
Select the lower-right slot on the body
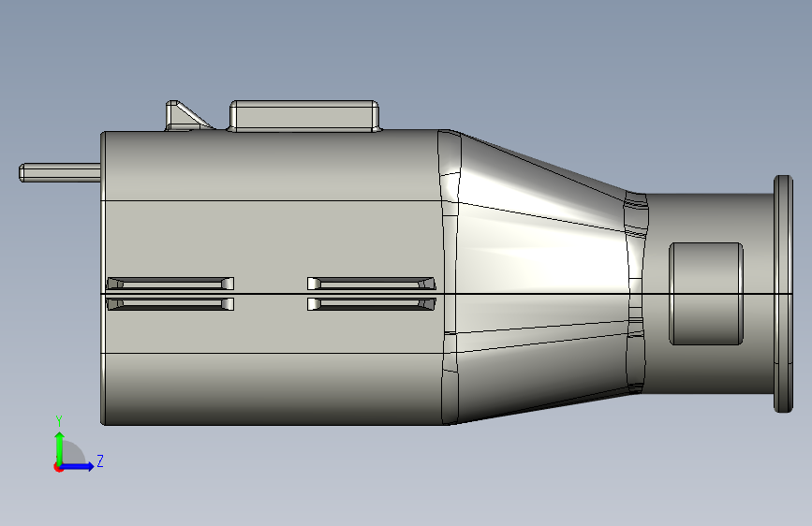pos(371,304)
